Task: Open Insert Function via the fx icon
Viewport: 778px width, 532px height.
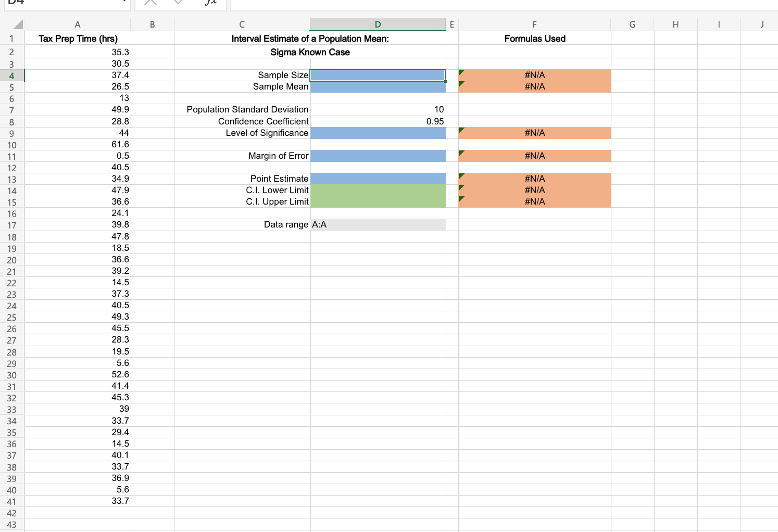Action: point(210,3)
